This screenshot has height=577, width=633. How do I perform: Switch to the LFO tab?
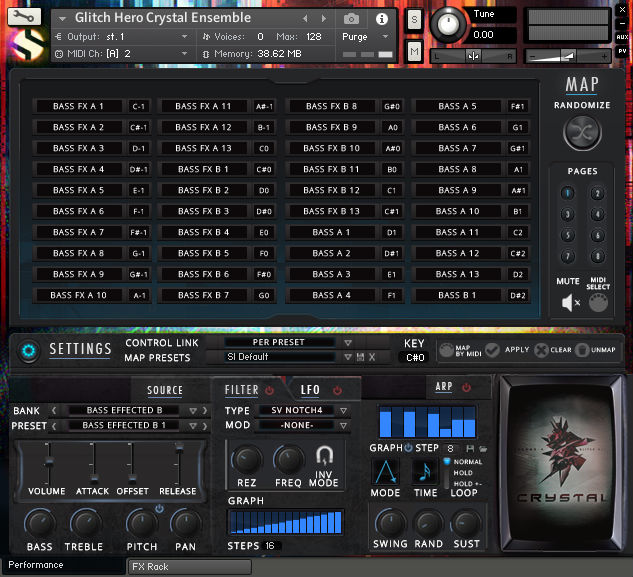coord(310,390)
